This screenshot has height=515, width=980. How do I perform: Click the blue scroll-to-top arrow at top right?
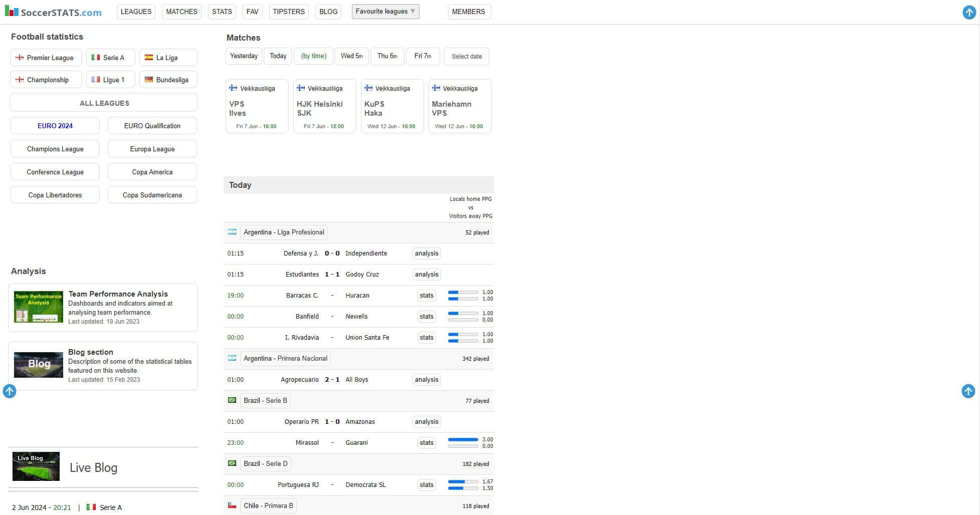point(969,12)
